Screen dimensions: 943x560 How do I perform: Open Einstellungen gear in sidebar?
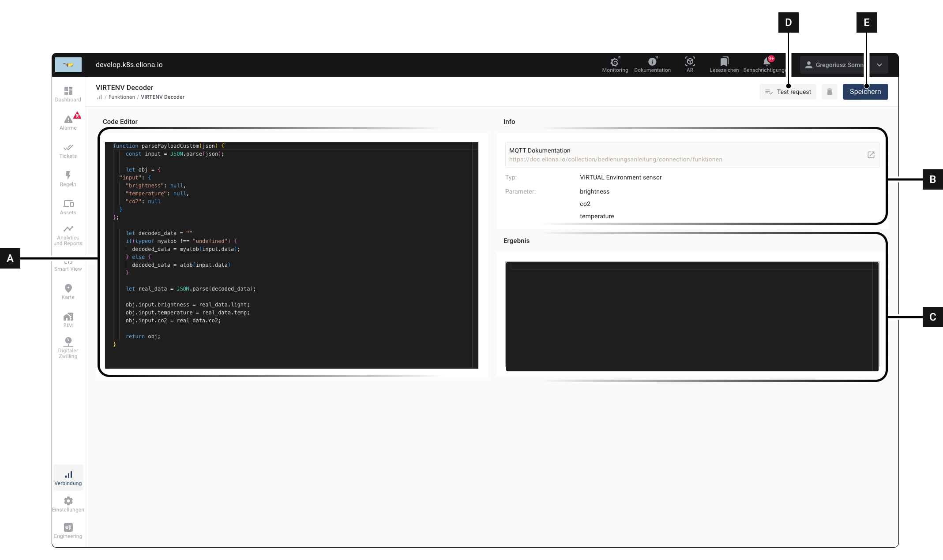click(68, 504)
